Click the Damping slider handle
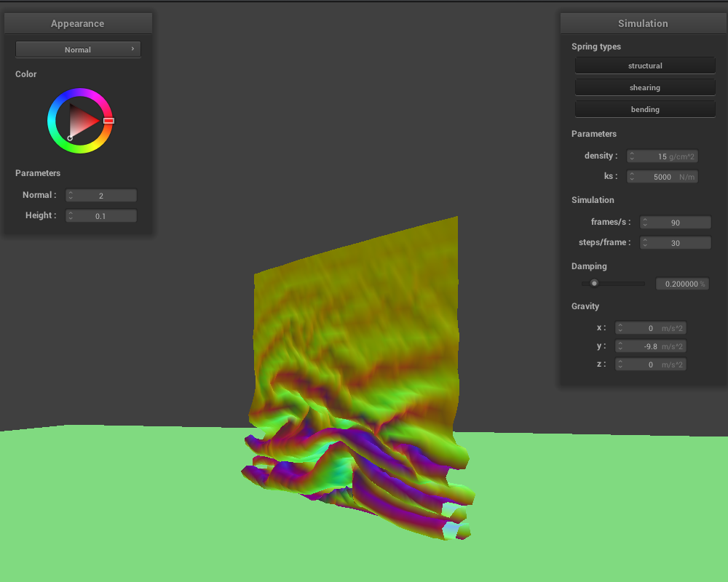The height and width of the screenshot is (582, 728). click(x=594, y=283)
